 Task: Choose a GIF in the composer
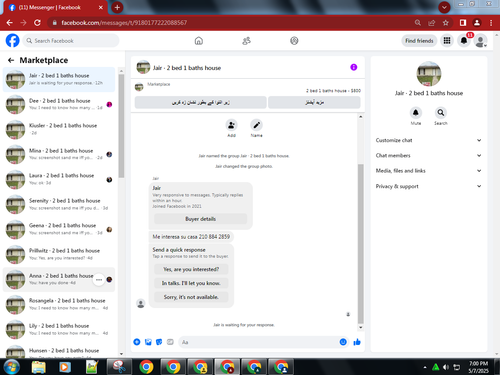170,342
